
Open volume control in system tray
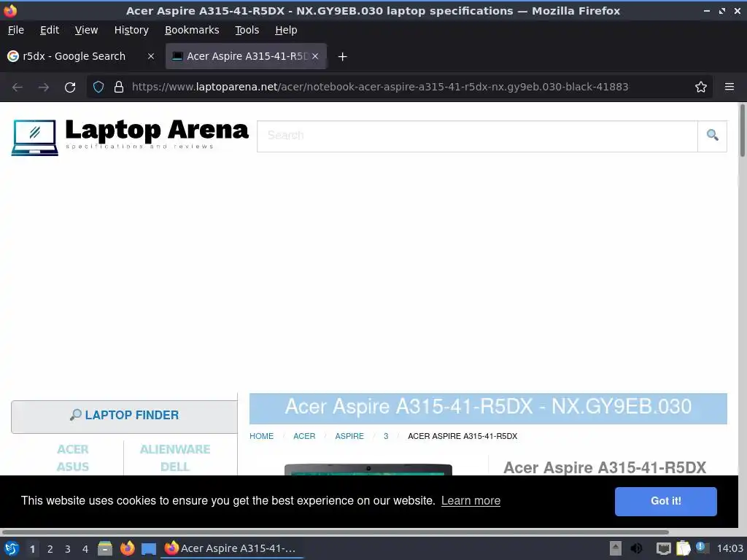tap(635, 548)
